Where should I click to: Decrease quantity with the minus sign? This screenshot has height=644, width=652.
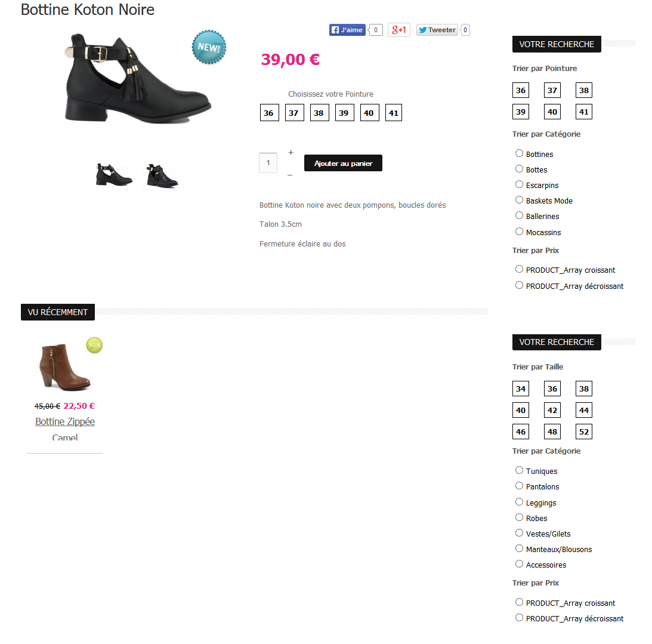290,175
